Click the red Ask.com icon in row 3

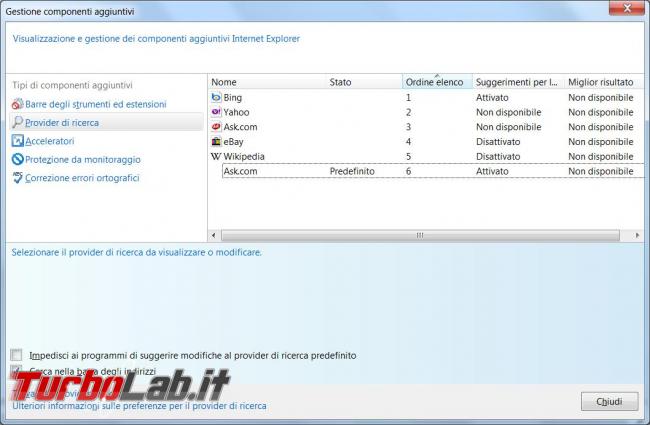(x=216, y=127)
